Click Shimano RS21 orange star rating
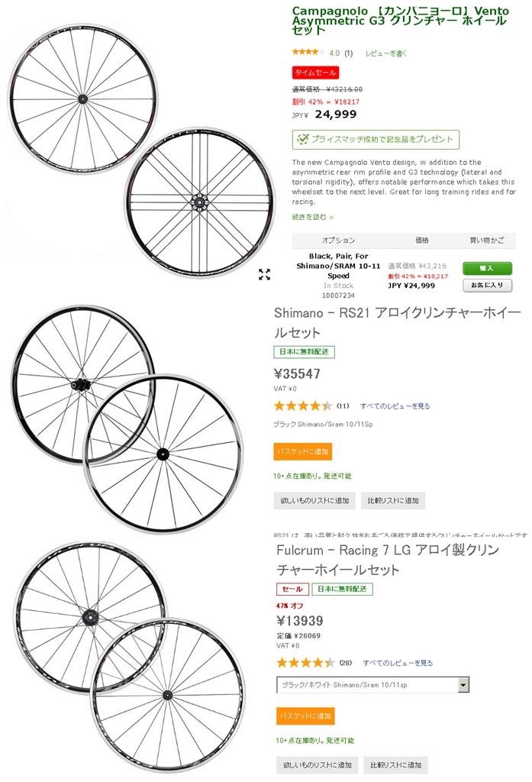 click(303, 406)
